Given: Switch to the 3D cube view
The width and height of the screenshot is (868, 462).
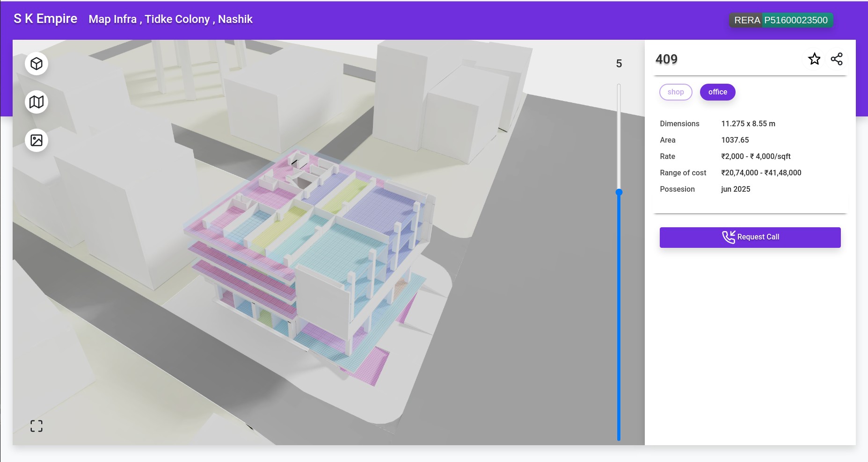Looking at the screenshot, I should (36, 64).
